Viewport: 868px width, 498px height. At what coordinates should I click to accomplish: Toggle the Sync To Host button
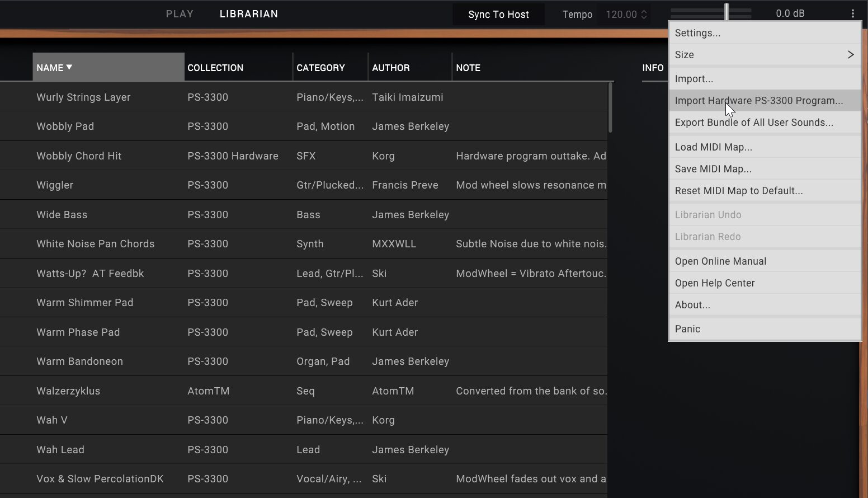(498, 15)
